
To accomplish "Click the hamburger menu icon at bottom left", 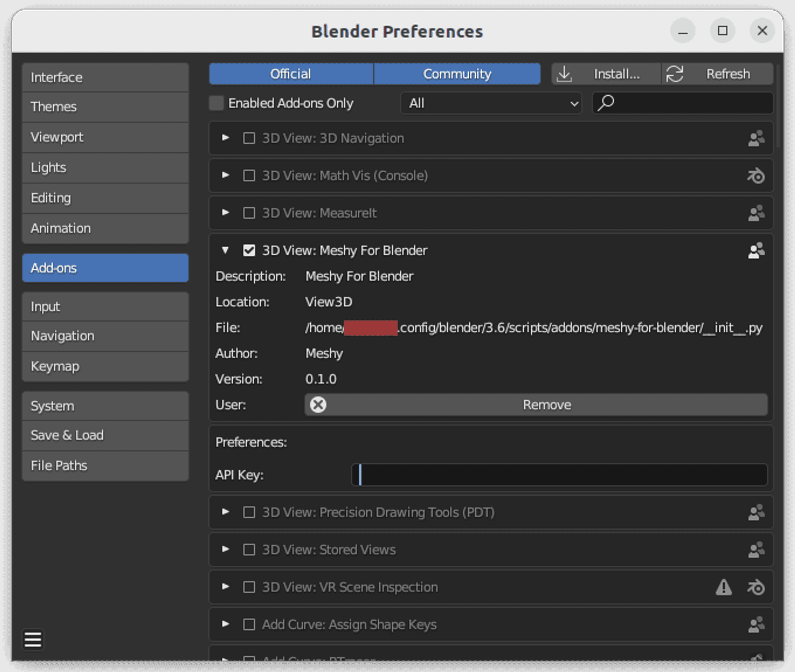I will coord(33,640).
